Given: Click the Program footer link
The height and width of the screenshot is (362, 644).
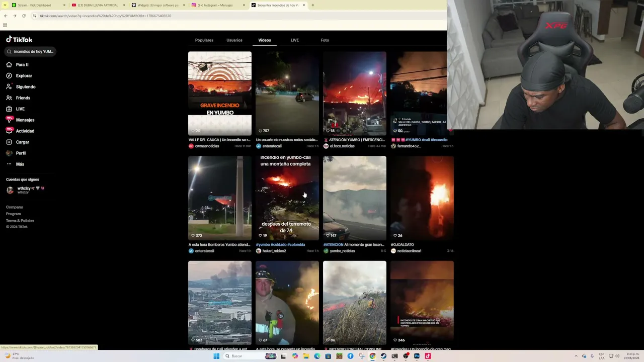Looking at the screenshot, I should [14, 214].
